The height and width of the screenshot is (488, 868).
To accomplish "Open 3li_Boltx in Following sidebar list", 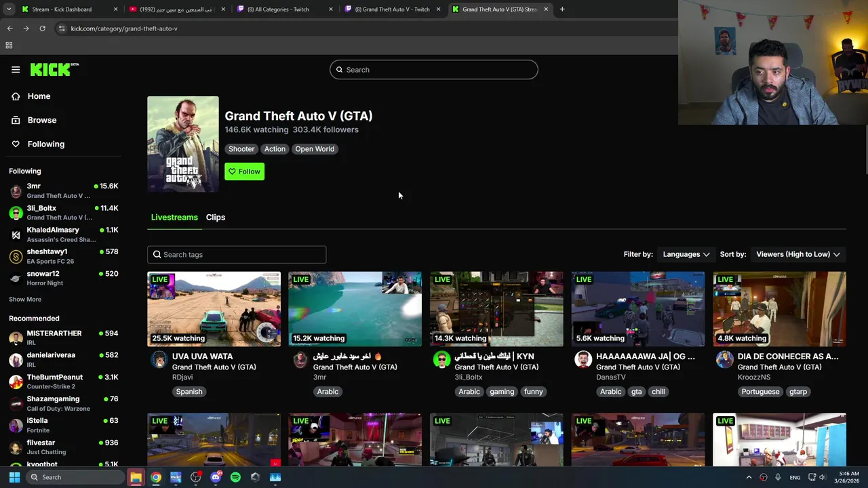I will [64, 212].
